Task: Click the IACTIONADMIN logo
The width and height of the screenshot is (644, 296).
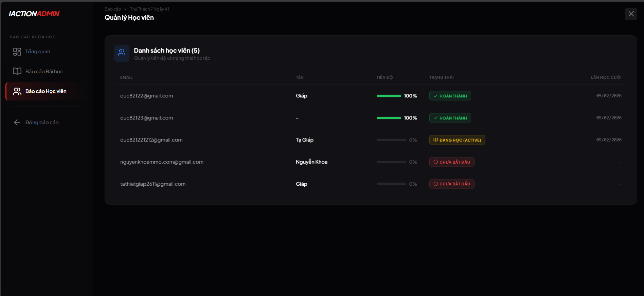Action: tap(34, 14)
